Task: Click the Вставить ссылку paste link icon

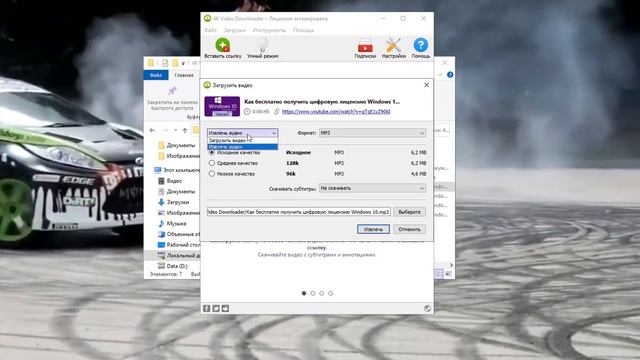Action: (222, 45)
